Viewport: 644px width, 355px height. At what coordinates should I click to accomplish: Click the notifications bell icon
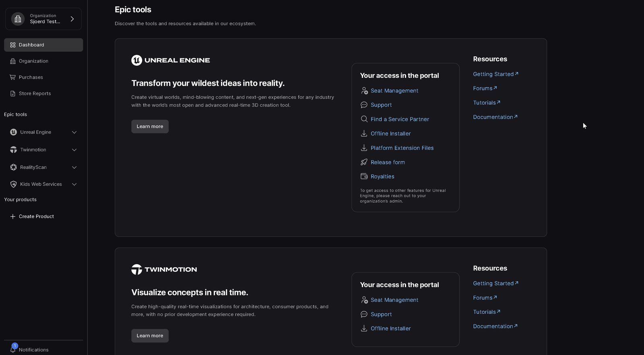[13, 349]
